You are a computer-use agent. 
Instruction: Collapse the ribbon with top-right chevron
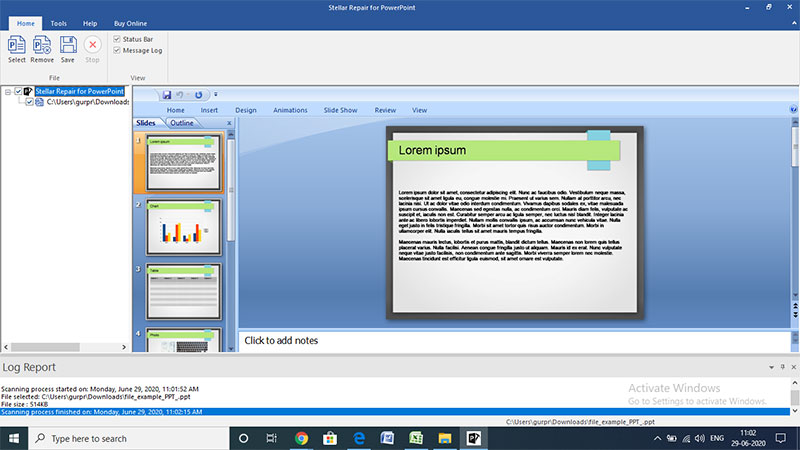pos(794,23)
